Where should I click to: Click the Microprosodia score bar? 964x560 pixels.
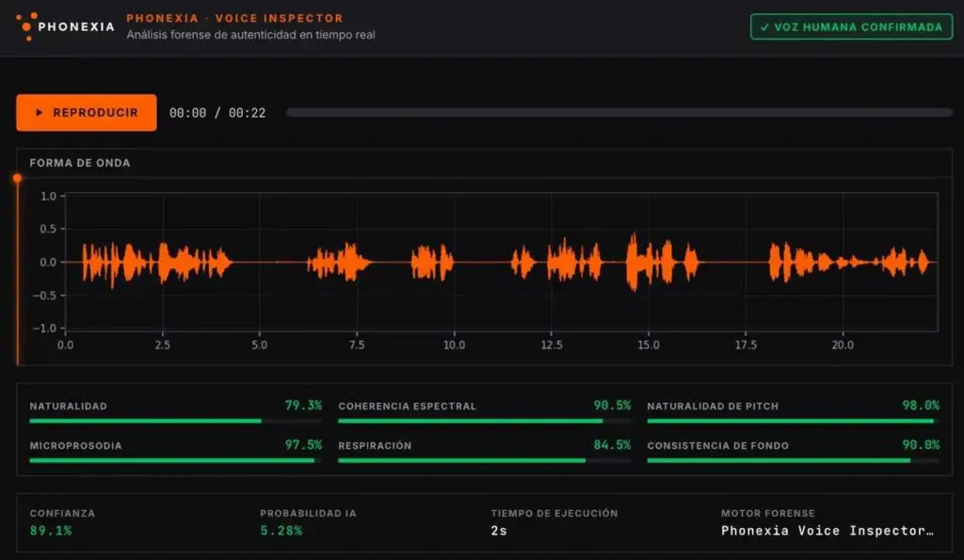pos(175,460)
